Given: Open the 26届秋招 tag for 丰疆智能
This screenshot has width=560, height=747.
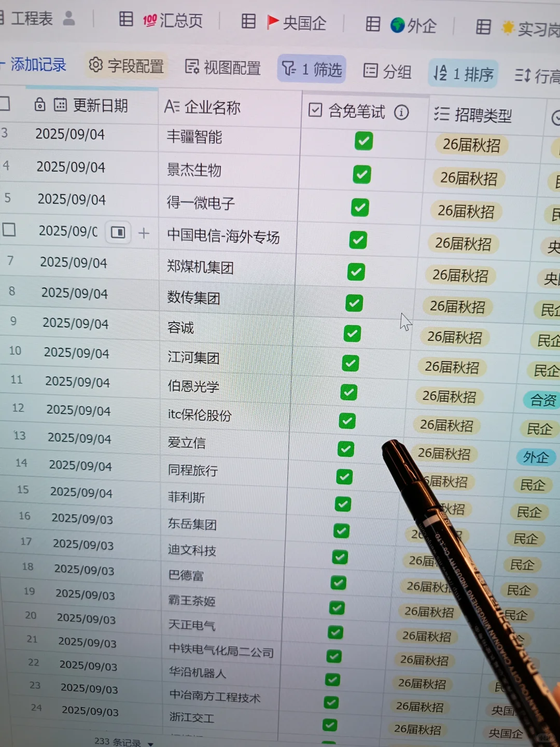Looking at the screenshot, I should click(x=471, y=145).
